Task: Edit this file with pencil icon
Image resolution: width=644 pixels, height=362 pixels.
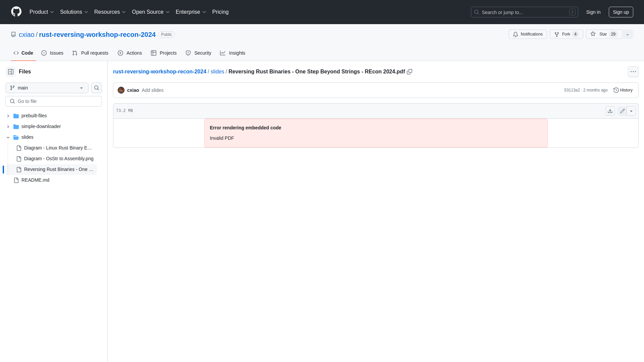Action: click(622, 111)
